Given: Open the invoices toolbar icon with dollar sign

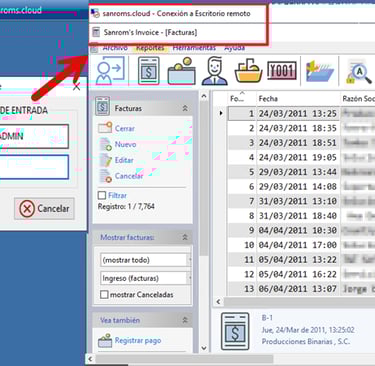Looking at the screenshot, I should 149,70.
